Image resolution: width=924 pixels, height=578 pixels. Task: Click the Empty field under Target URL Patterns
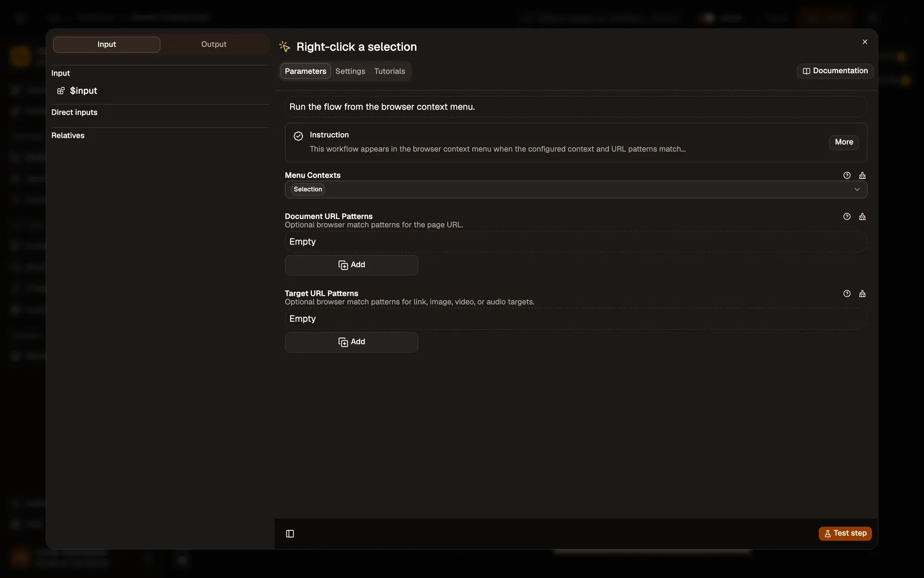pyautogui.click(x=576, y=319)
